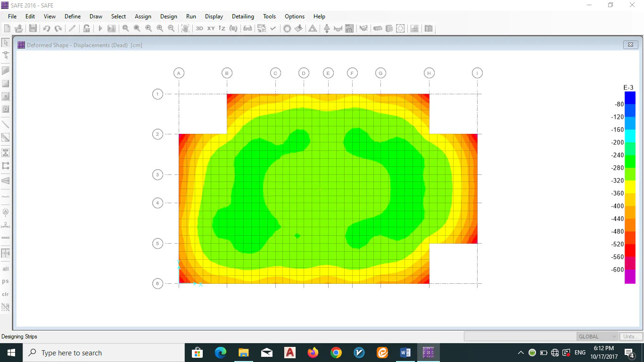Close the Deformed Shape view window
This screenshot has width=644, height=362.
pyautogui.click(x=630, y=45)
